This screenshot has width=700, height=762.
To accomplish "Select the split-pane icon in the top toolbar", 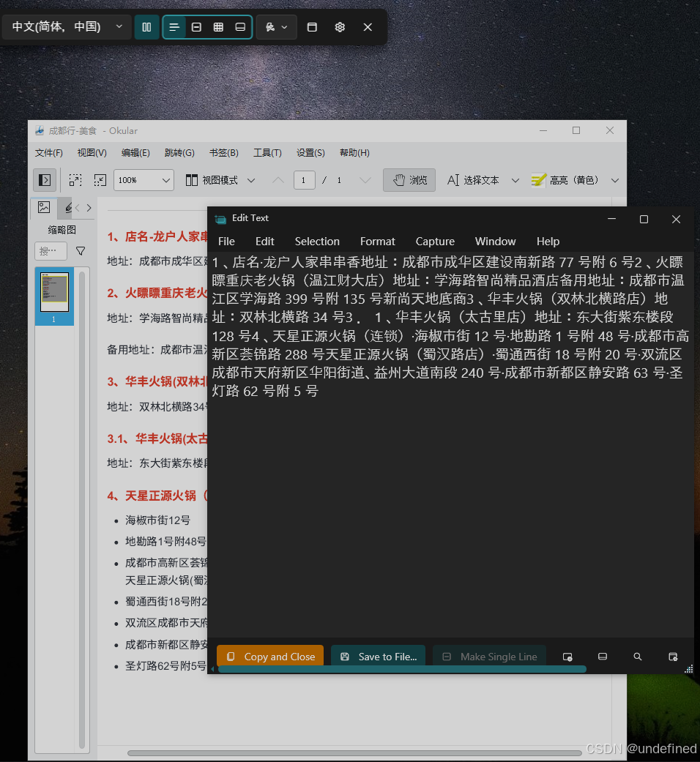I will pyautogui.click(x=146, y=27).
